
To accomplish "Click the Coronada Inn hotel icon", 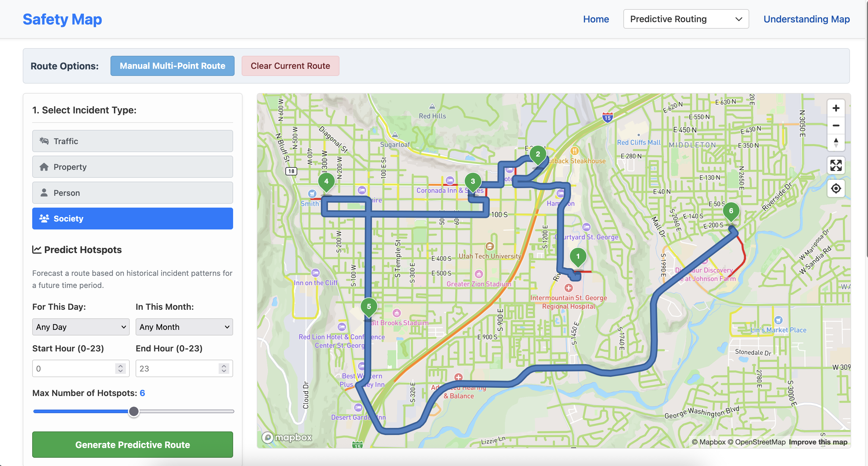I will pos(450,180).
